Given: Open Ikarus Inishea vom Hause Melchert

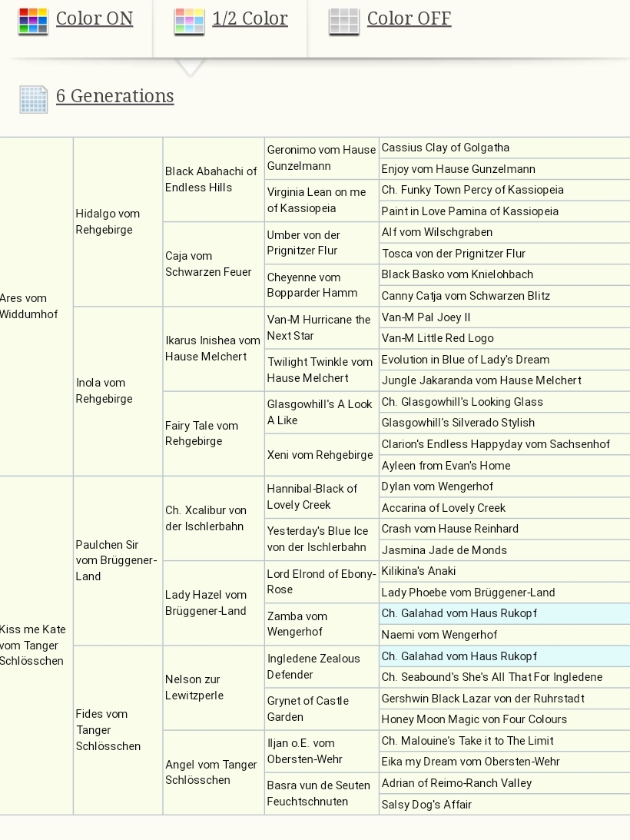Looking at the screenshot, I should [x=213, y=348].
